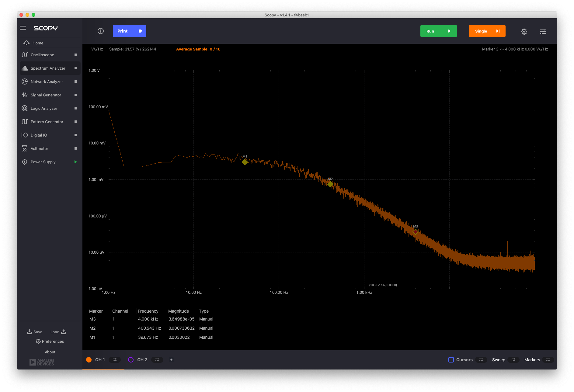Open Sweep settings menu button
This screenshot has width=574, height=392.
click(513, 360)
